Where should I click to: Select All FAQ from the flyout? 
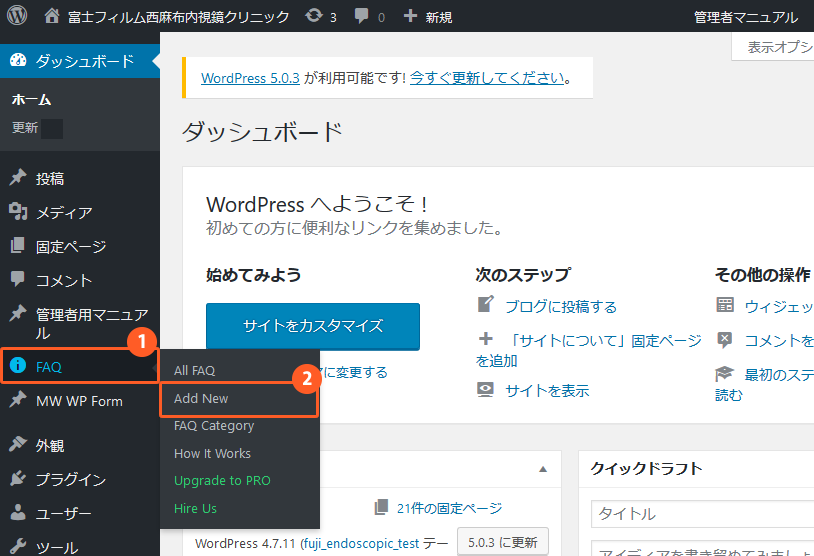195,370
